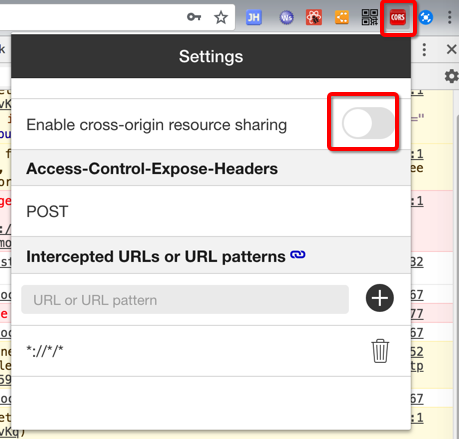
Task: Click the JH extension icon
Action: click(x=253, y=18)
